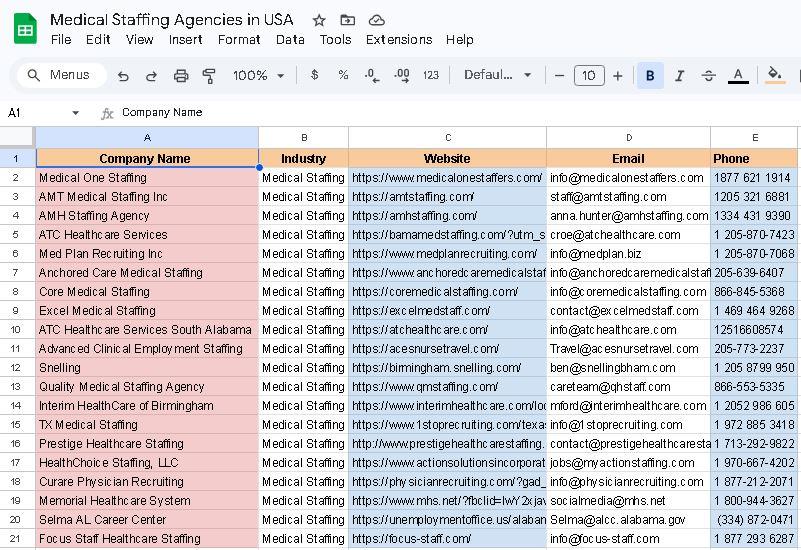
Task: Format as percent
Action: 343,75
